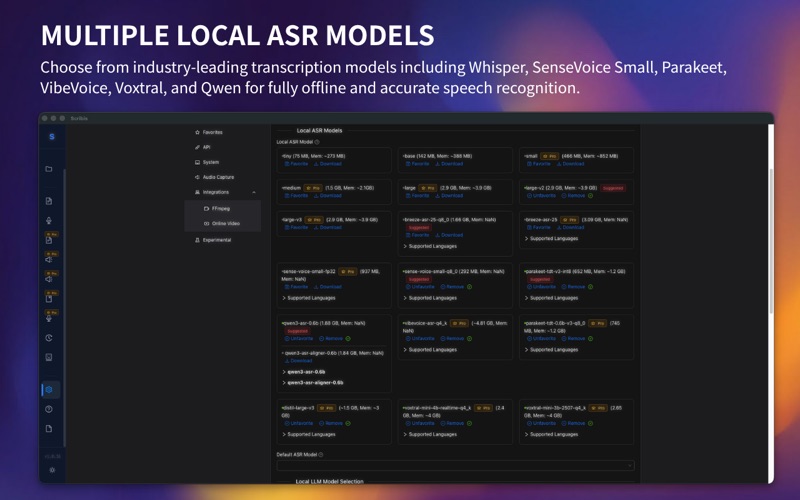Viewport: 800px width, 500px height.
Task: Click green check icon on qwen3-asr-0.6b
Action: (348, 339)
